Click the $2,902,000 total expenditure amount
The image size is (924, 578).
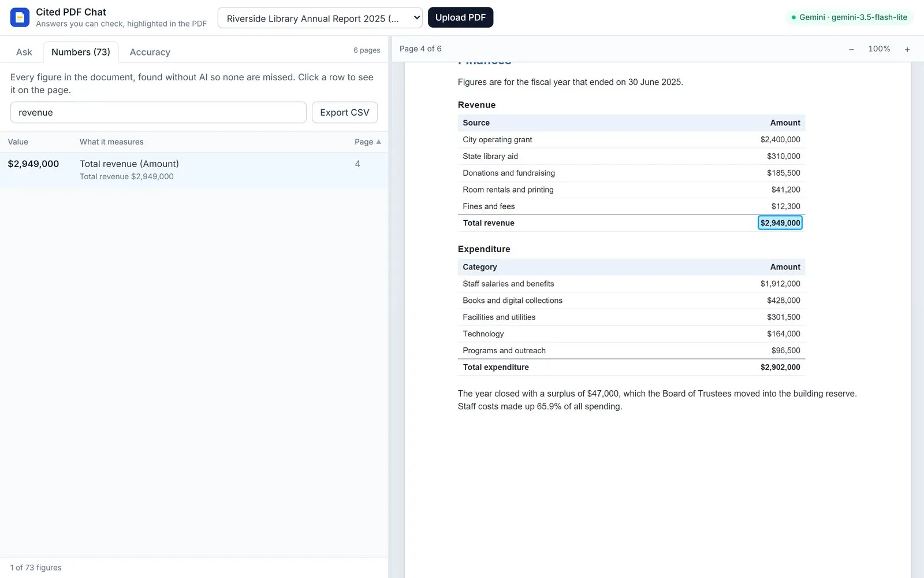point(780,368)
